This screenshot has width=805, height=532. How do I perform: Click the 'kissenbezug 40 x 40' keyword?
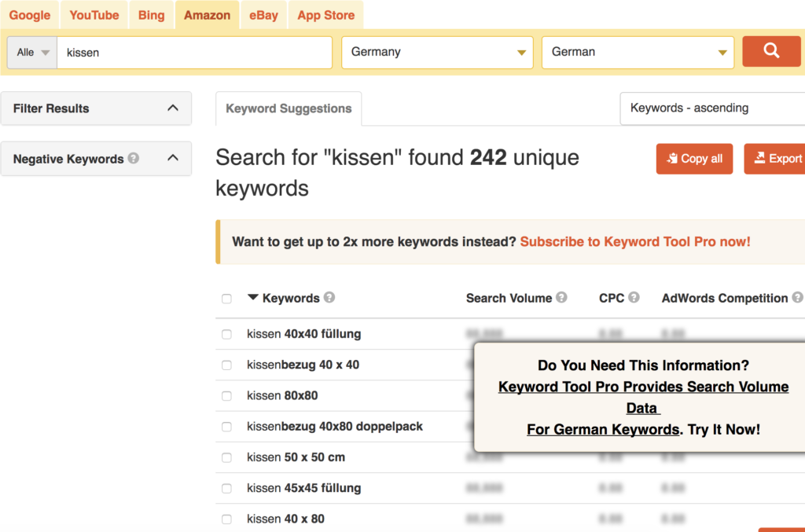(x=303, y=365)
